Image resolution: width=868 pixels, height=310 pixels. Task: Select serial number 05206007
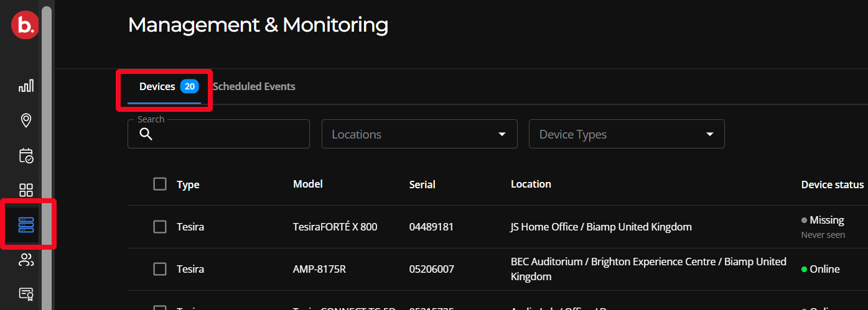(432, 269)
